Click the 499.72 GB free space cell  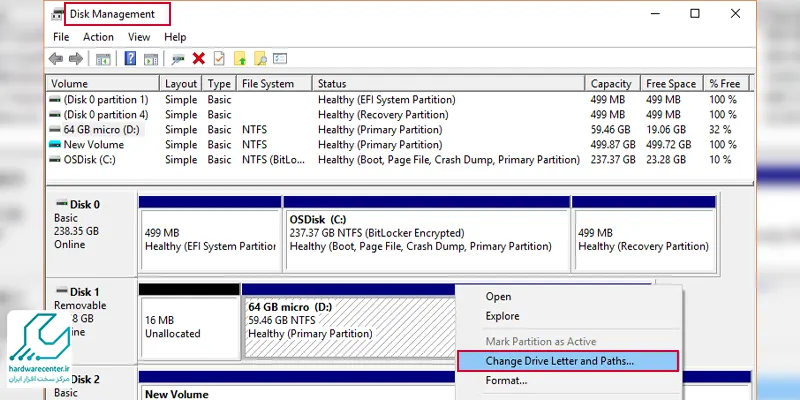(x=669, y=145)
